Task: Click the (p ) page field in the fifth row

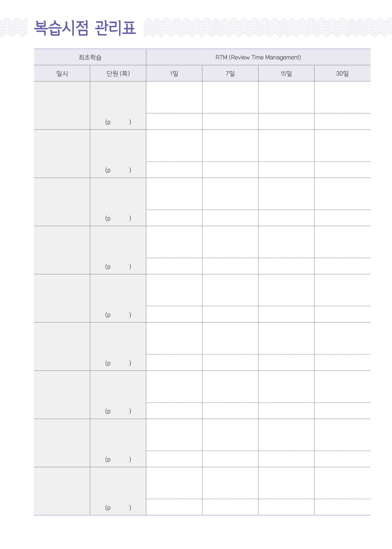Action: tap(118, 315)
